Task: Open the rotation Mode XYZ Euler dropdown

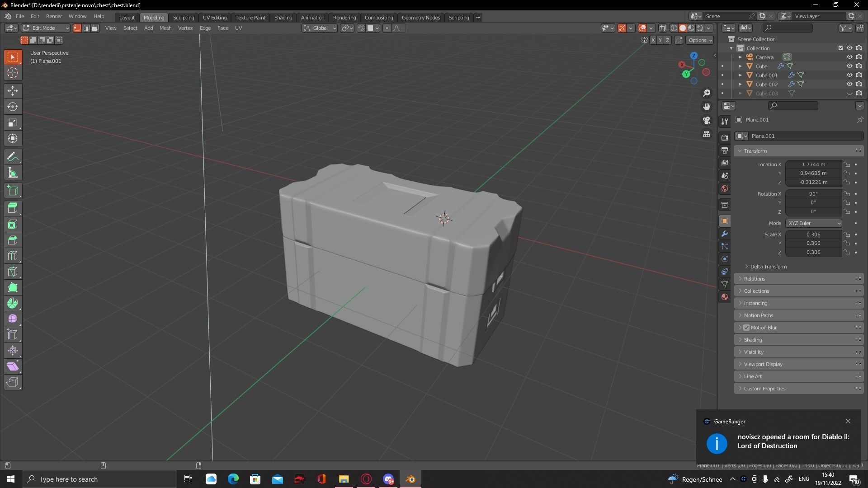Action: pyautogui.click(x=813, y=223)
